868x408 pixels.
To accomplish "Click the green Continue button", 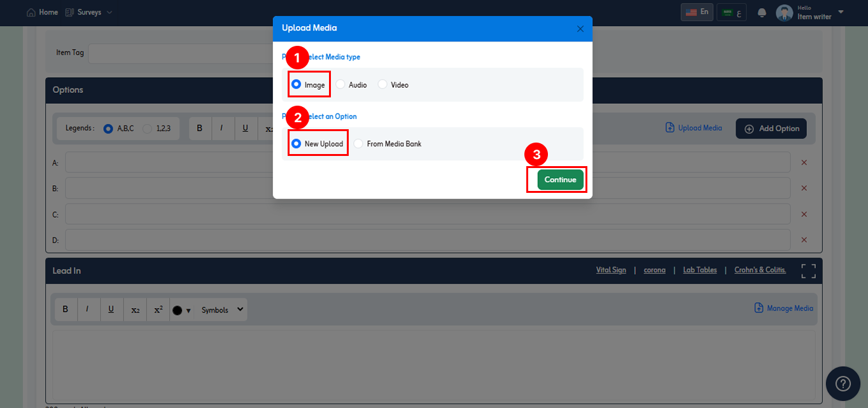I will 561,179.
